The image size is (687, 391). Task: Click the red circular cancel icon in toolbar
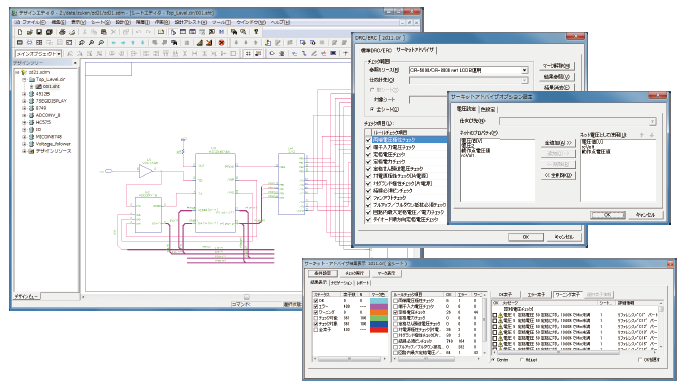click(x=221, y=43)
